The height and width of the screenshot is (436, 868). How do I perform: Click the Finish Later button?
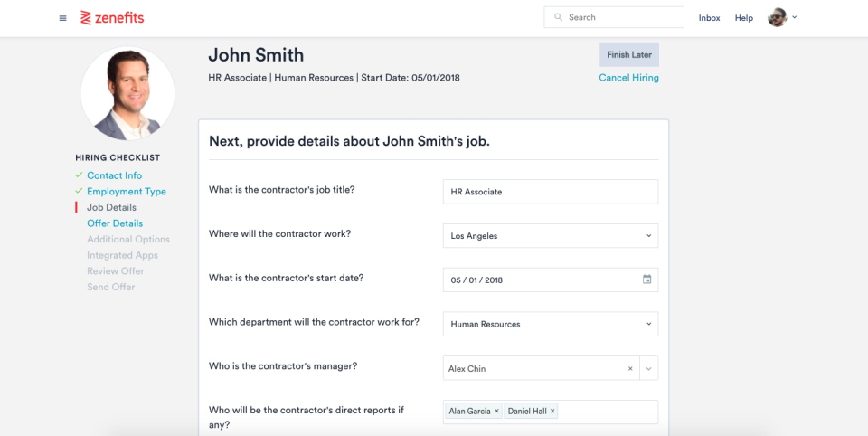pyautogui.click(x=628, y=54)
